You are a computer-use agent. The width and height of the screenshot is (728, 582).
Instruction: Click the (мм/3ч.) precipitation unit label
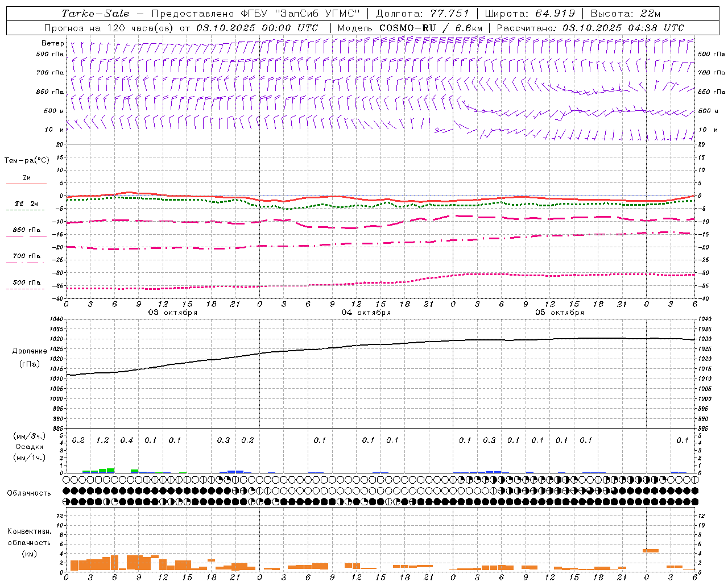[30, 436]
